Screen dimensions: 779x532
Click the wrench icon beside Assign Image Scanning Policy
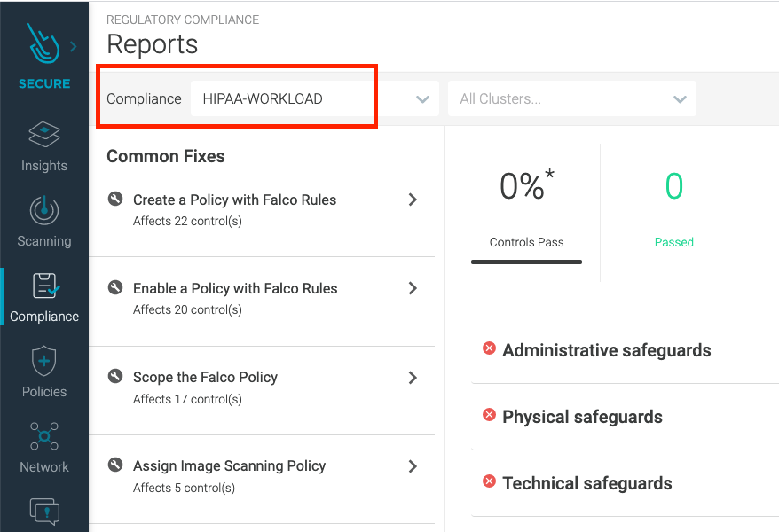click(x=115, y=465)
